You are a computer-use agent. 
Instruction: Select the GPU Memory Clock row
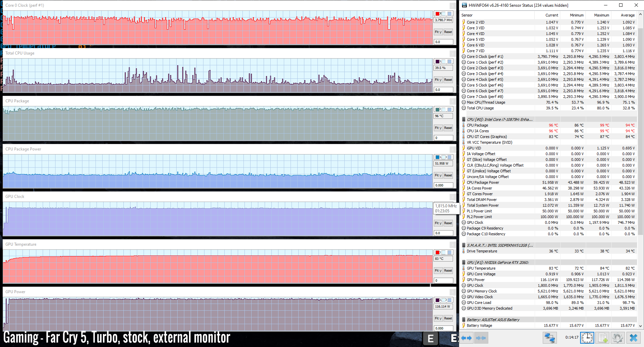click(x=548, y=291)
